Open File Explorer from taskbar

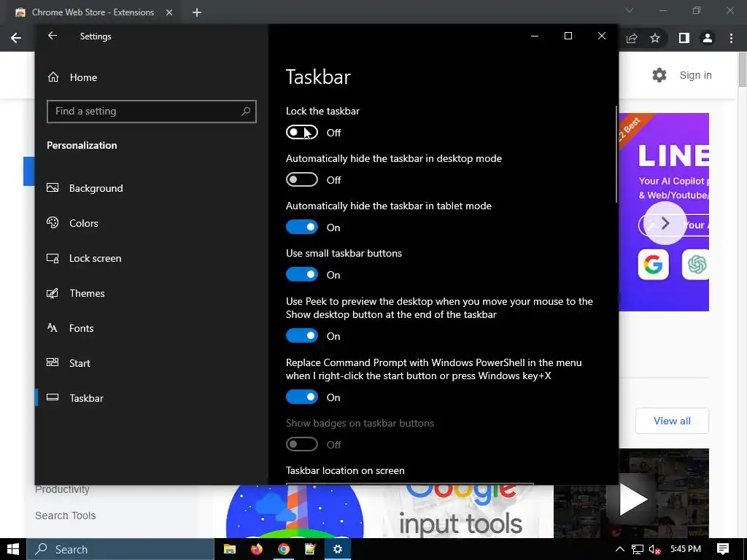click(230, 549)
